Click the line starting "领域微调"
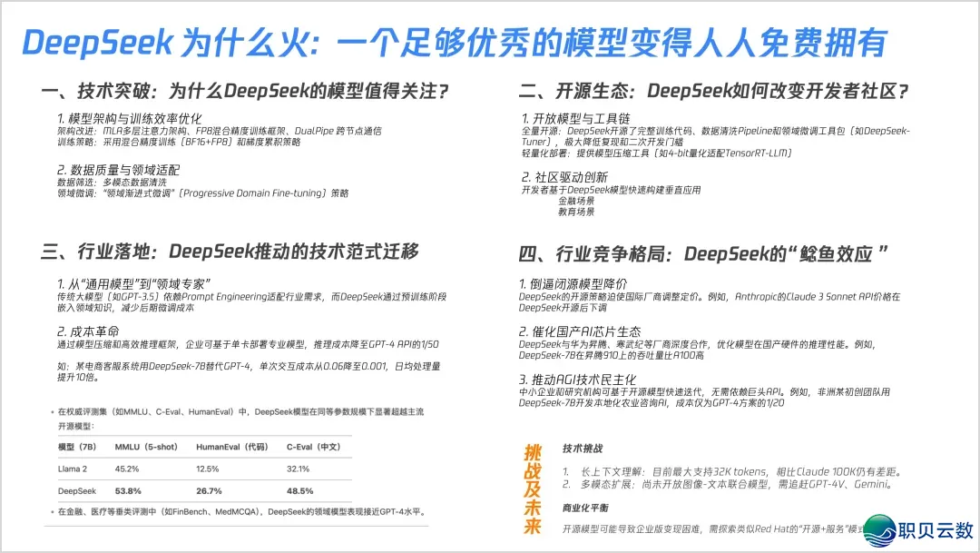The image size is (980, 553). [202, 193]
